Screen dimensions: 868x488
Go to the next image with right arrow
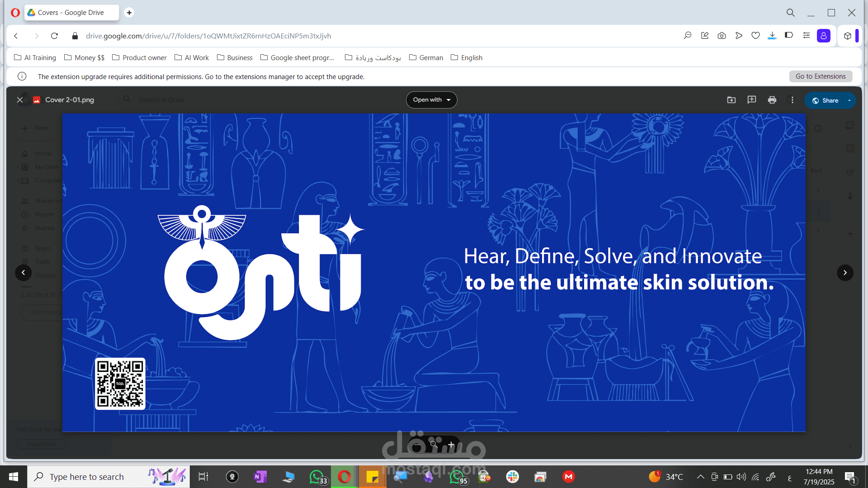pyautogui.click(x=845, y=272)
